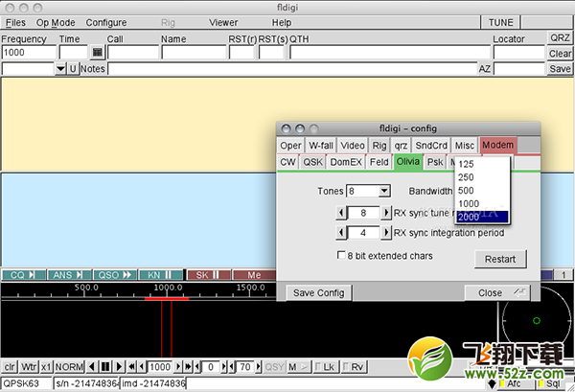Screen dimensions: 575x392
Task: Switch to the Video config tab
Action: tap(352, 146)
